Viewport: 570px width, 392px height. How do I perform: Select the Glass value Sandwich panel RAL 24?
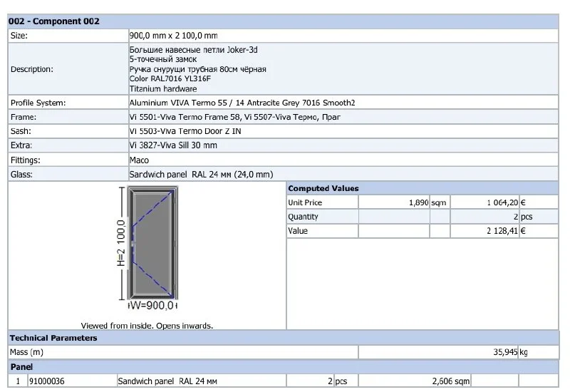[x=201, y=175]
